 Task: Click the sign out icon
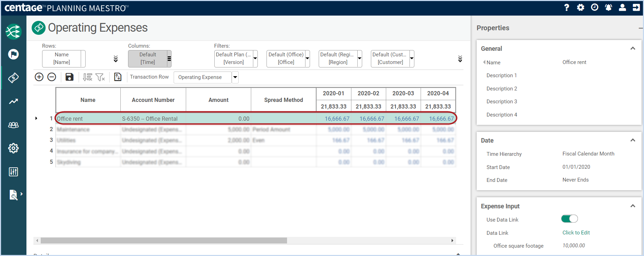[636, 7]
